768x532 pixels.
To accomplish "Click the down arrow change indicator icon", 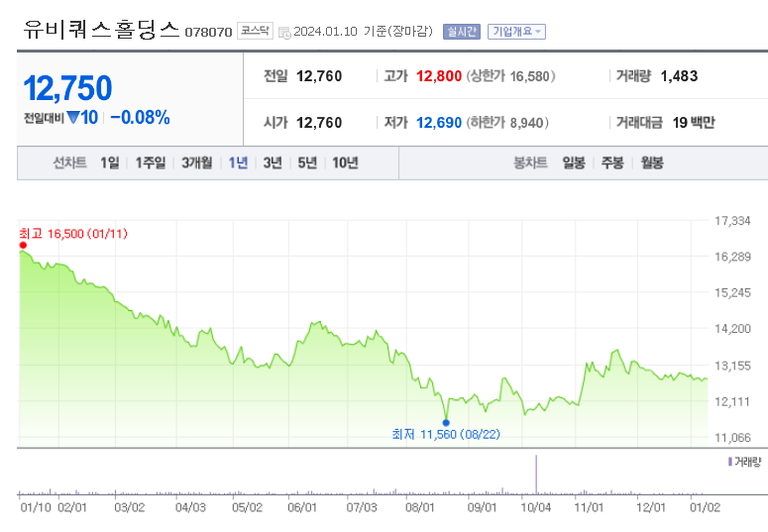I will pyautogui.click(x=73, y=118).
